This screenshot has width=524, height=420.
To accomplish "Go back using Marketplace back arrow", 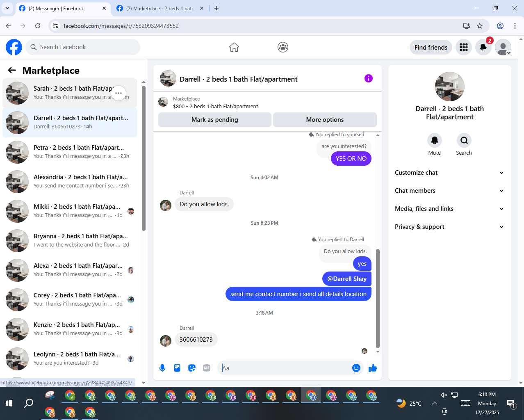I will click(12, 70).
